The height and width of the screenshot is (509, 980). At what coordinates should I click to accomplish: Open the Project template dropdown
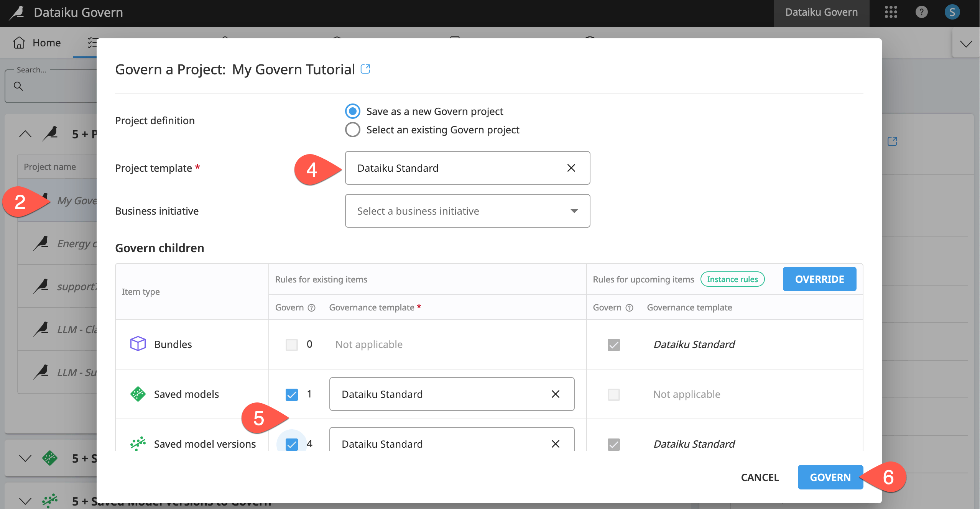tap(467, 168)
